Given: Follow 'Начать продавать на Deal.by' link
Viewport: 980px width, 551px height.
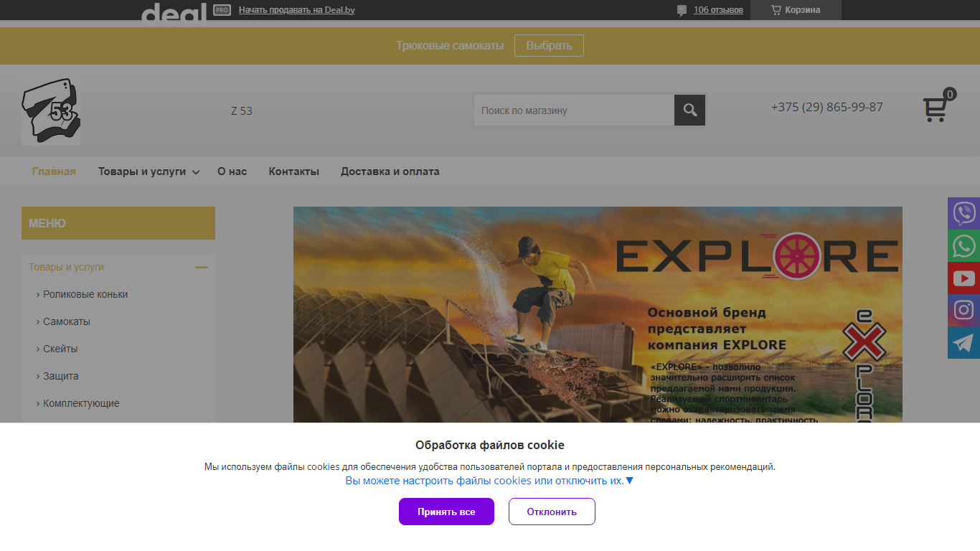Looking at the screenshot, I should (297, 10).
